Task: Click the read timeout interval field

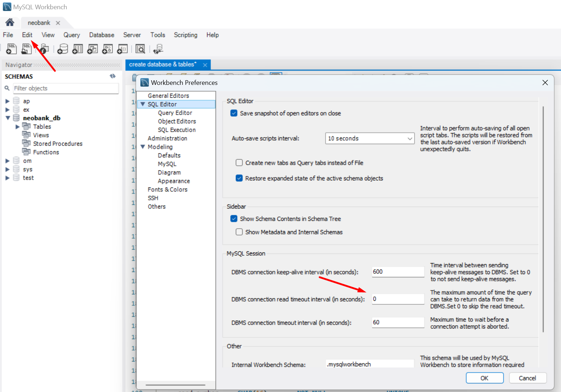Action: (398, 299)
